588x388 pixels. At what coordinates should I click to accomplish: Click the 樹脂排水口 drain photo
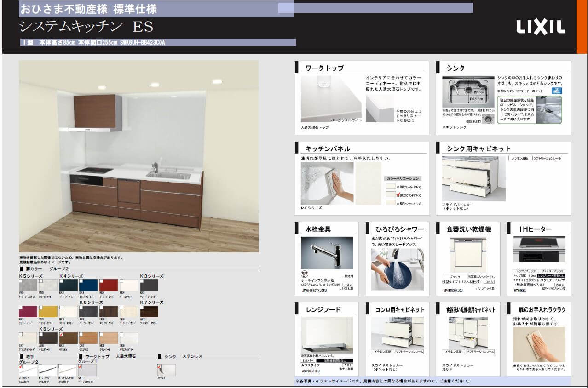coord(489,119)
